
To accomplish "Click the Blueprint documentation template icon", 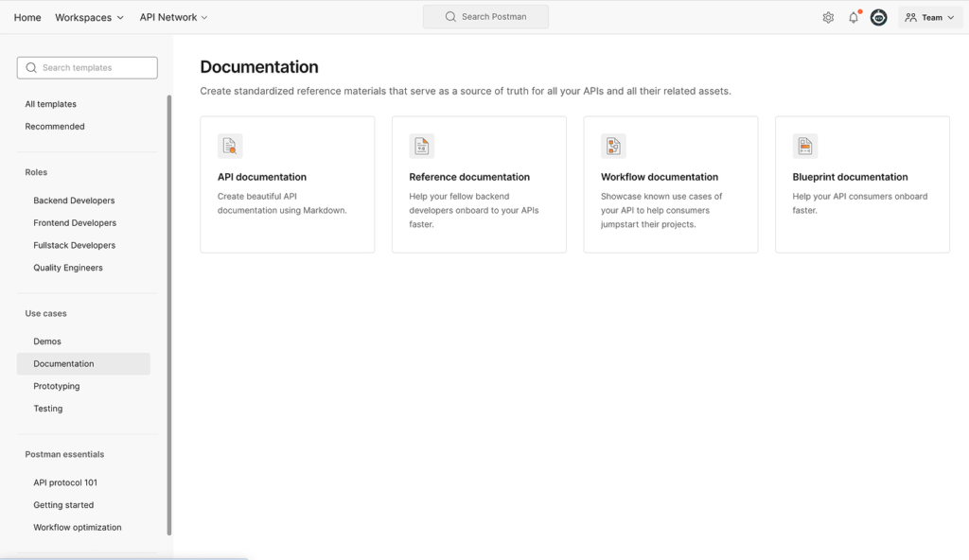I will [804, 146].
